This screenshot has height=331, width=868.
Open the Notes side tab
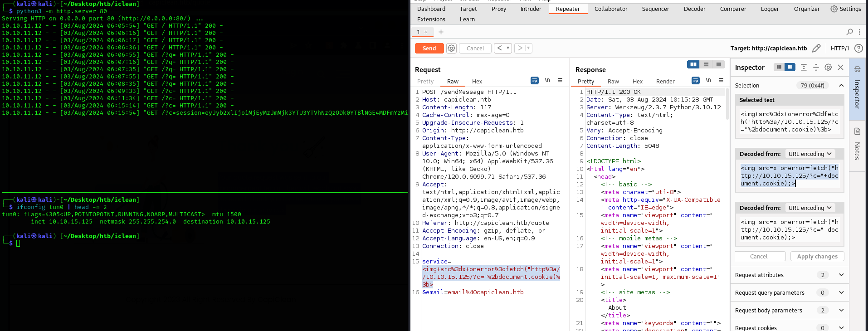point(857,145)
